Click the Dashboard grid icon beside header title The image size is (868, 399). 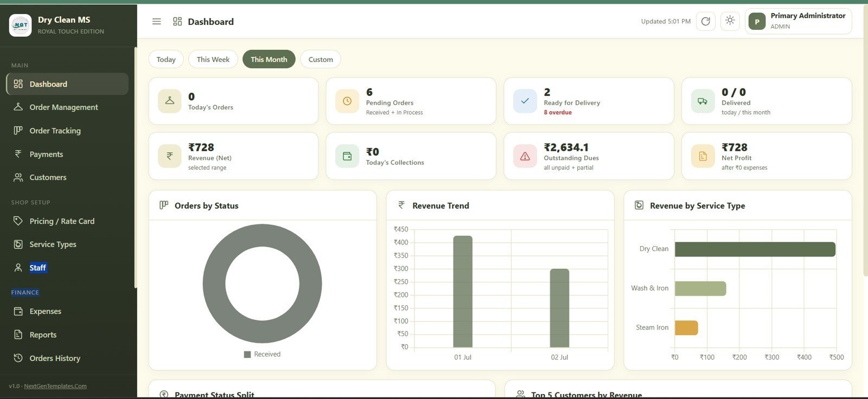tap(177, 22)
